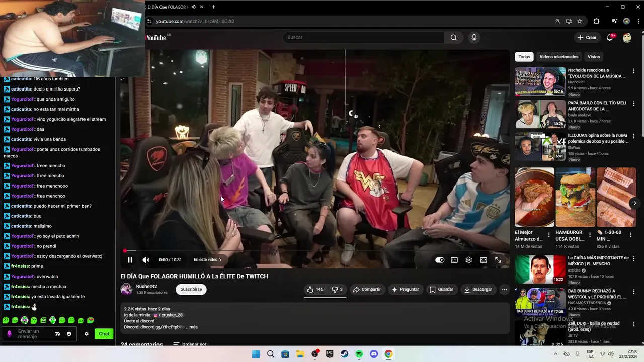Open more actions next to Descargar
Screen dimensions: 644x362
click(504, 289)
